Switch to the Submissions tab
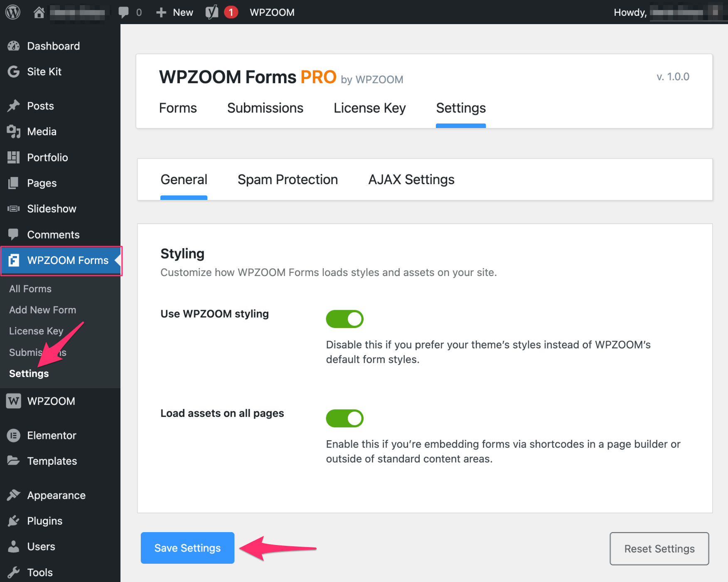728x582 pixels. click(x=265, y=108)
